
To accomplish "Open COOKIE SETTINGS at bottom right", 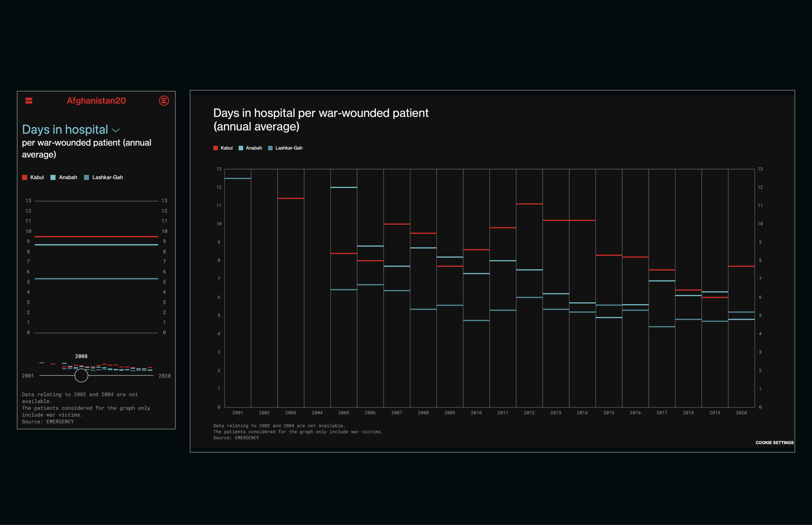I will coord(774,442).
